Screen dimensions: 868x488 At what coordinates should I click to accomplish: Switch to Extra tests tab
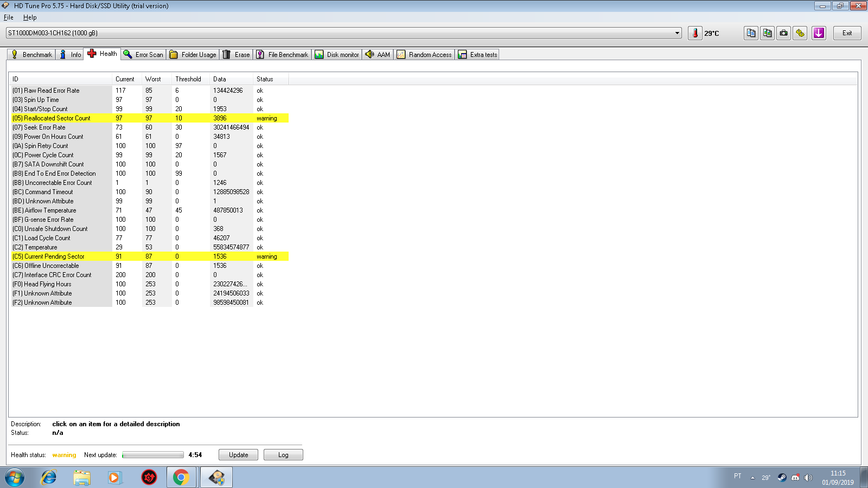(477, 54)
